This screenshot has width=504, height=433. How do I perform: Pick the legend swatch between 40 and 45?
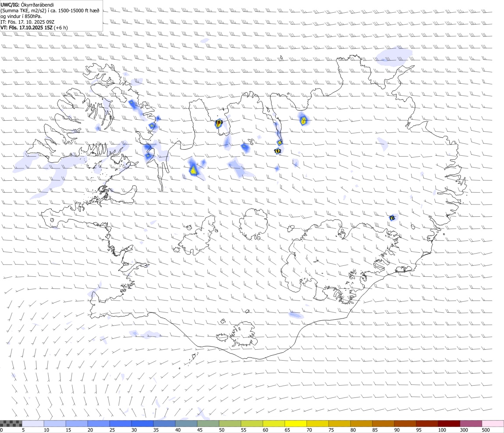[x=186, y=423]
